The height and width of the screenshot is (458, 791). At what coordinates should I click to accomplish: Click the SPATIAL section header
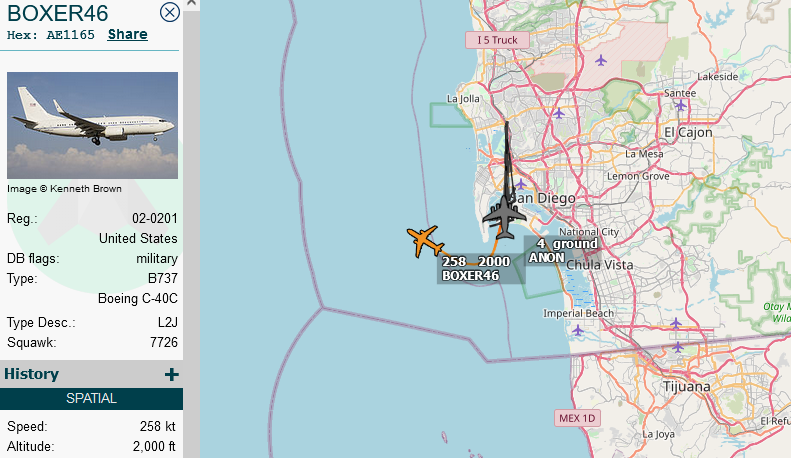[91, 398]
